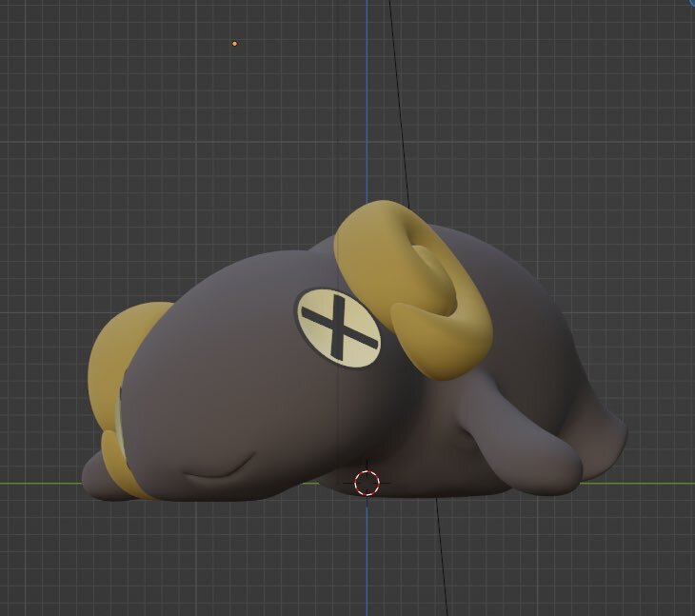Select the small orange origin dot

234,44
